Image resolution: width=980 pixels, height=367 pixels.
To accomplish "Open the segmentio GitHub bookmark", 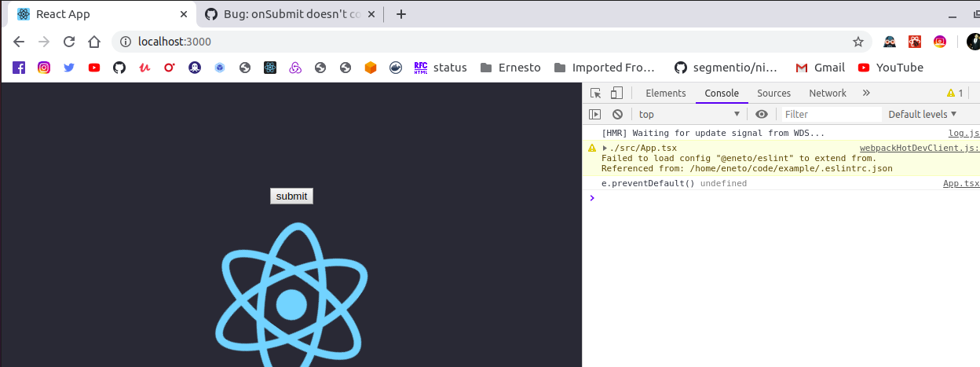I will pos(726,68).
